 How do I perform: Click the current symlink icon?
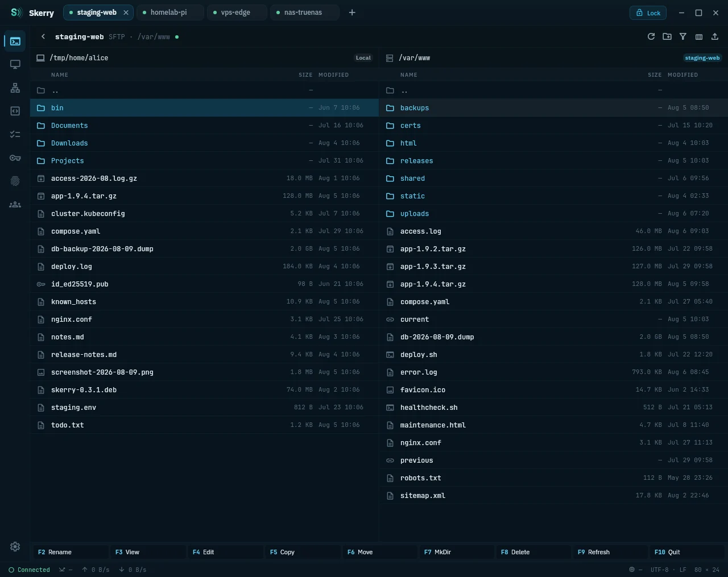pyautogui.click(x=390, y=319)
